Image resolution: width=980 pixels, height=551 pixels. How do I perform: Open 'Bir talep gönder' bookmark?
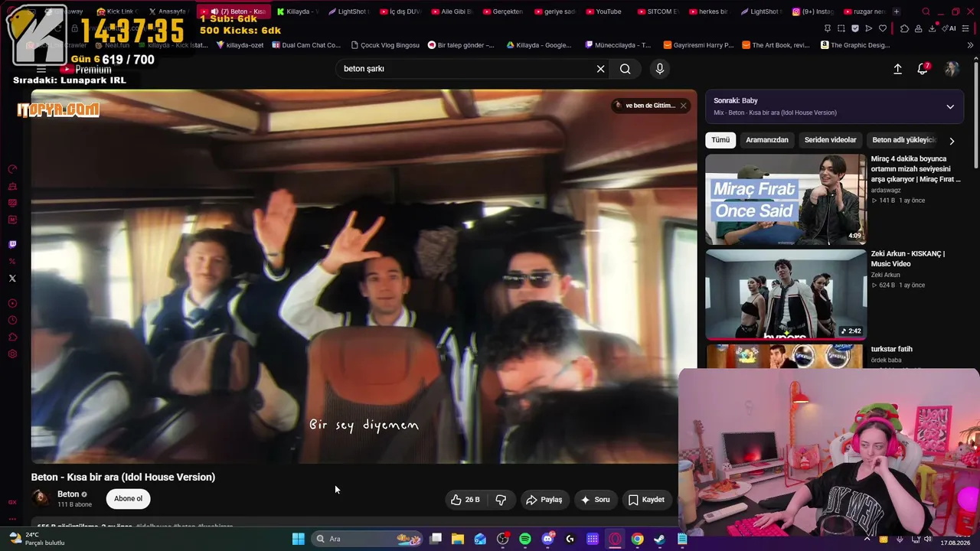tap(461, 45)
